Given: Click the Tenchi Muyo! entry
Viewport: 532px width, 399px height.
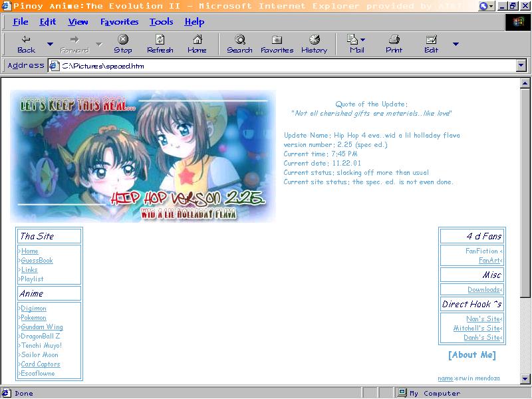Looking at the screenshot, I should click(x=41, y=345).
